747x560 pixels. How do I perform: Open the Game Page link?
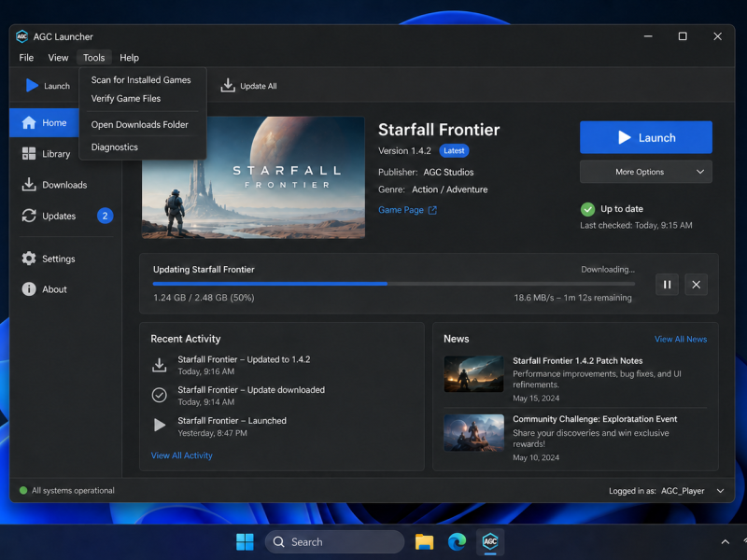click(x=401, y=210)
